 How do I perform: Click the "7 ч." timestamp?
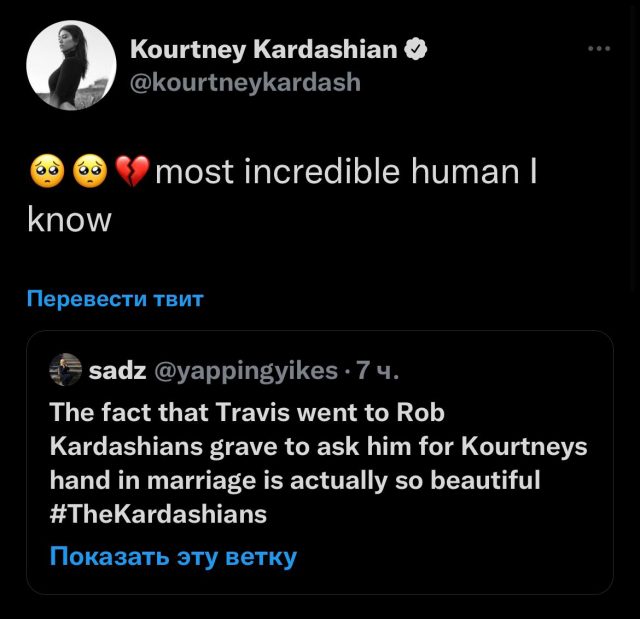click(378, 371)
